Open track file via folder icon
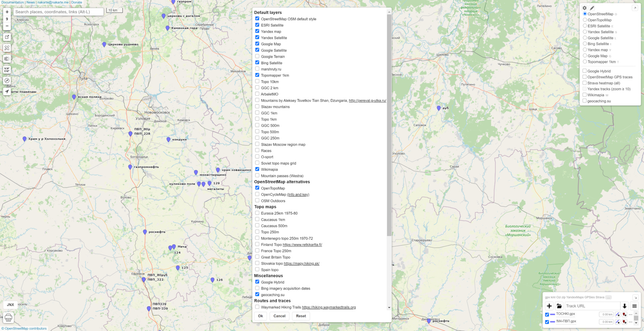 pos(559,306)
